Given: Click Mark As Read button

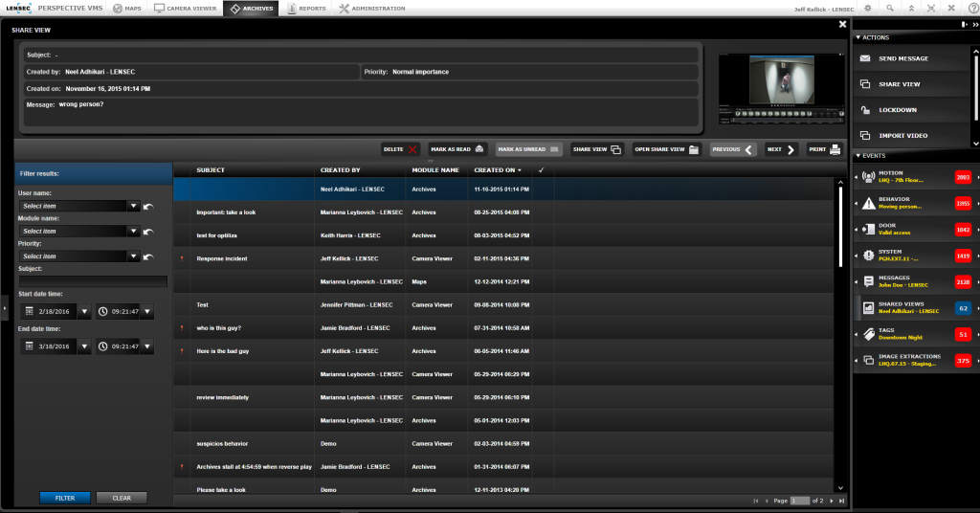Looking at the screenshot, I should coord(457,149).
